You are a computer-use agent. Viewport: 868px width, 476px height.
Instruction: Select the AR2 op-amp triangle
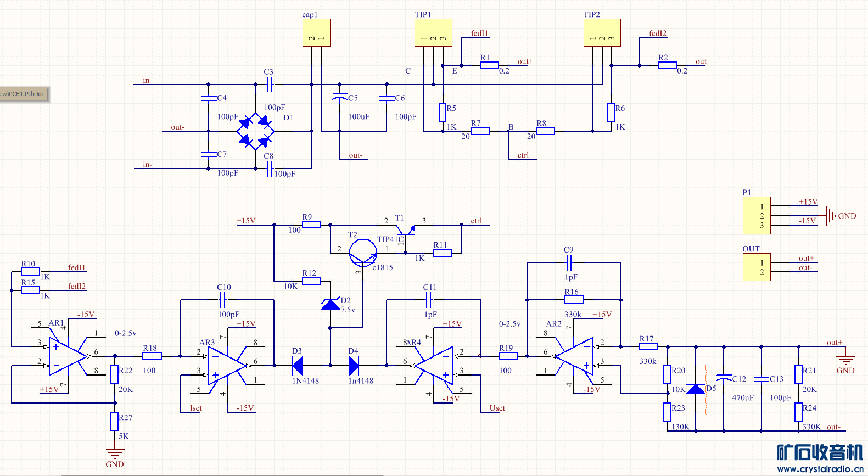(574, 356)
